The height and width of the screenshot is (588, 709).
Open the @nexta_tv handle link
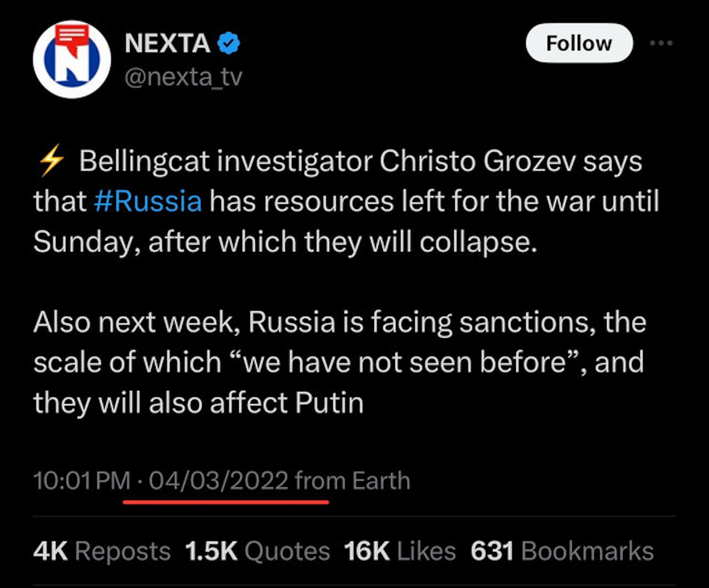pos(183,77)
